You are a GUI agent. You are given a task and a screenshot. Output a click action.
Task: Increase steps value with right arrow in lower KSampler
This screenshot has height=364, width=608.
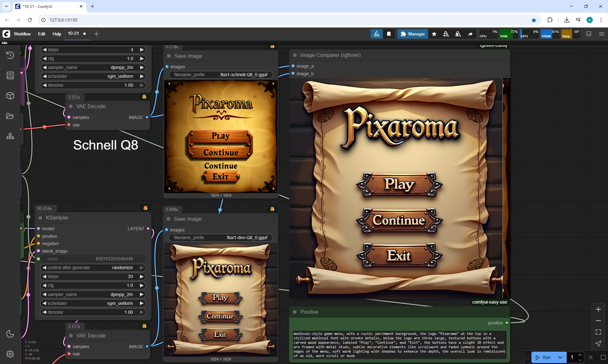[142, 276]
